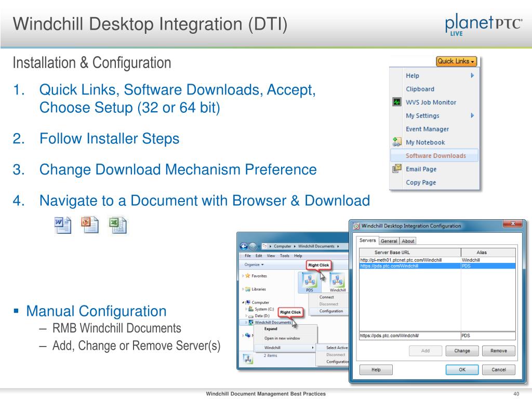
Task: Open the Quick Links dropdown
Action: (456, 61)
